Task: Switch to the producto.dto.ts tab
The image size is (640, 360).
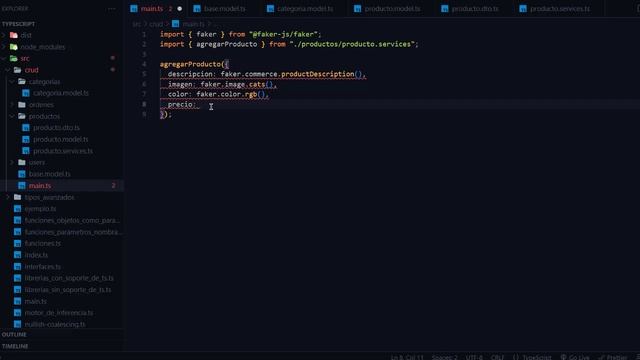Action: (475, 9)
